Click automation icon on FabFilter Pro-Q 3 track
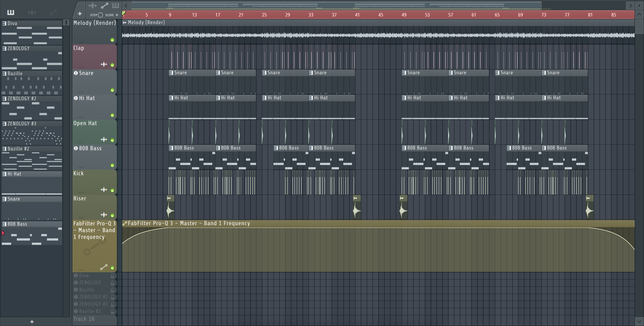 [x=104, y=267]
